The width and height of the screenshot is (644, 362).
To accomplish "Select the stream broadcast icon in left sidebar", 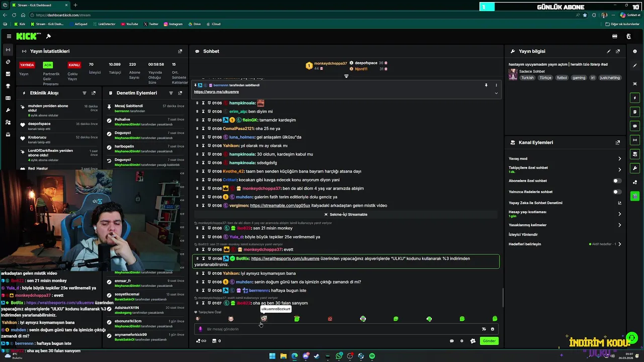I will click(8, 50).
